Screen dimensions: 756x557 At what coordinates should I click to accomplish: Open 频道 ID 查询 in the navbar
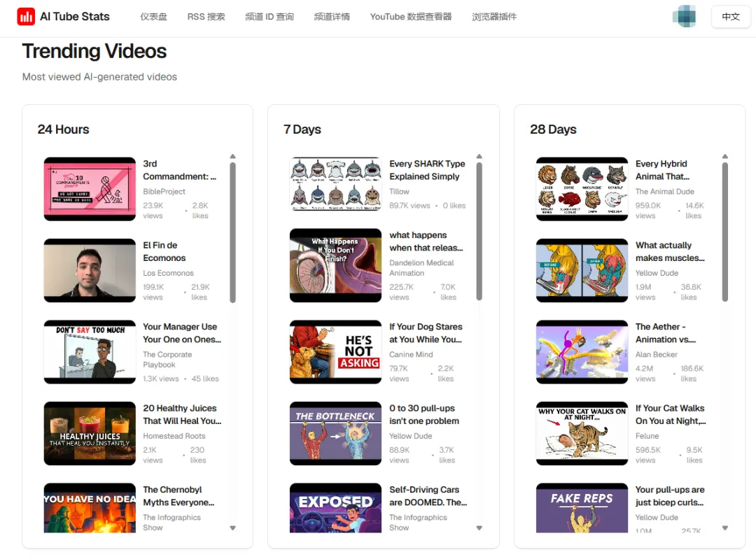pyautogui.click(x=269, y=17)
